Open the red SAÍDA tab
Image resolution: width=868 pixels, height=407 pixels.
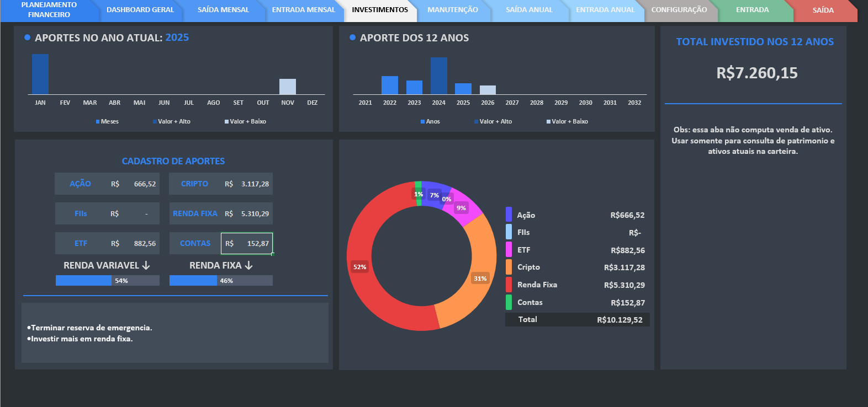click(823, 10)
